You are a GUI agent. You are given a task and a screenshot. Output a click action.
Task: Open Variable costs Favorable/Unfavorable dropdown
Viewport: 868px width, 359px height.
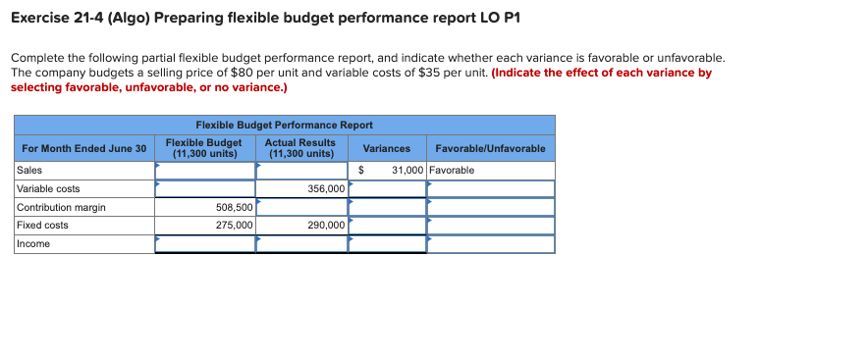pos(491,188)
